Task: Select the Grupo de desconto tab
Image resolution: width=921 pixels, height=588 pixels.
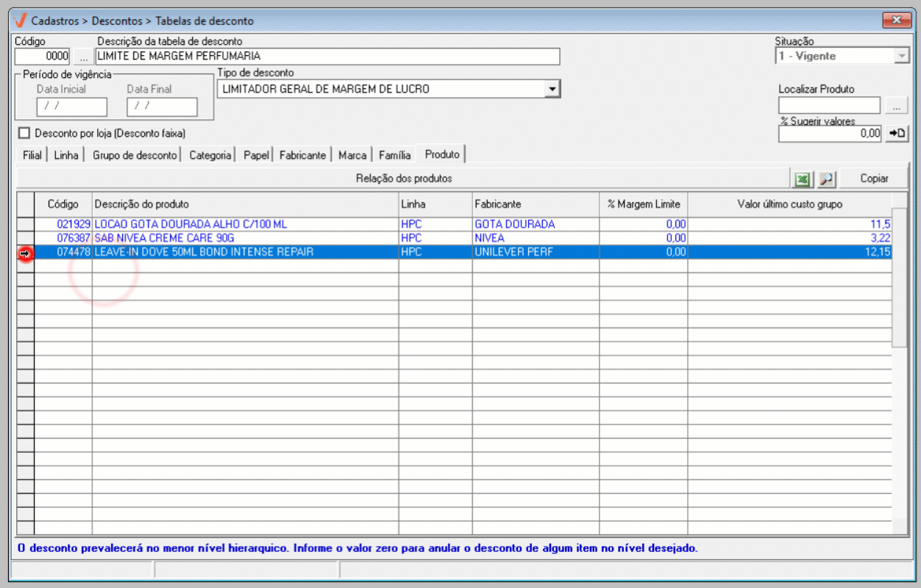Action: (x=135, y=155)
